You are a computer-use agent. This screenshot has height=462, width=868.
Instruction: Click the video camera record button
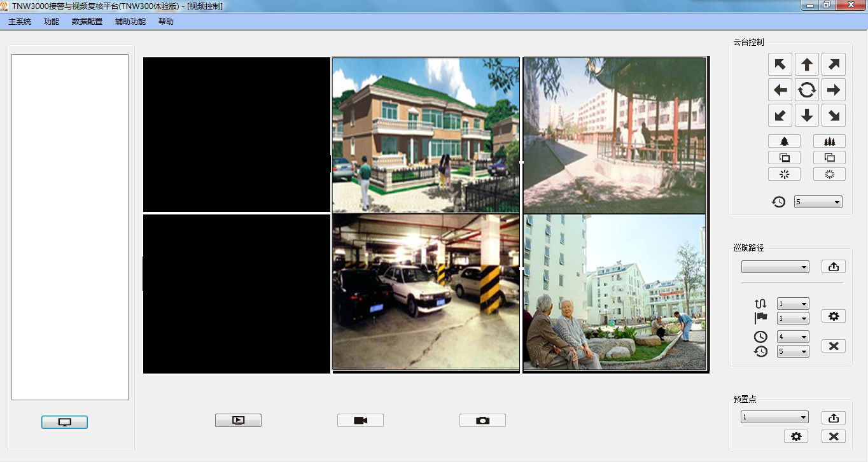(360, 420)
